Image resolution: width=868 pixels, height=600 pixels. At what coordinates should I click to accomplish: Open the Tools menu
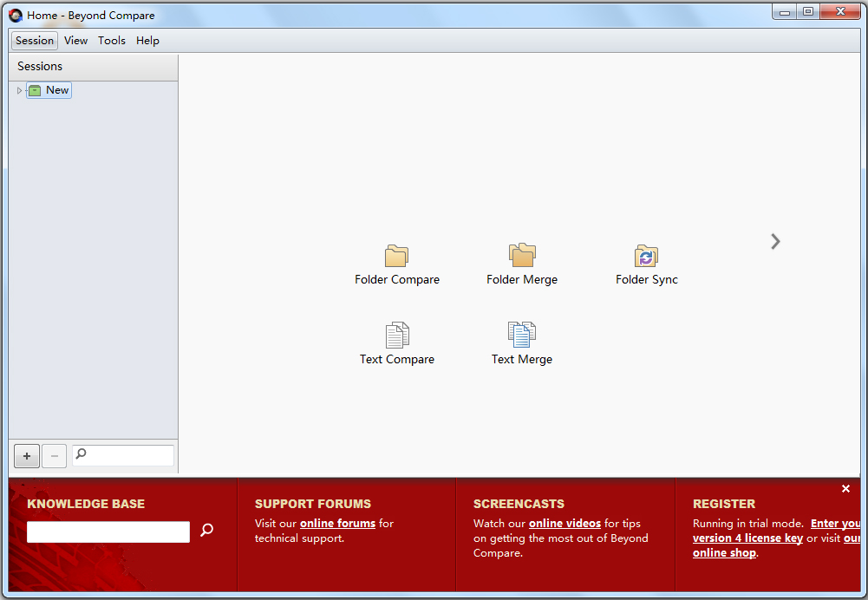112,41
